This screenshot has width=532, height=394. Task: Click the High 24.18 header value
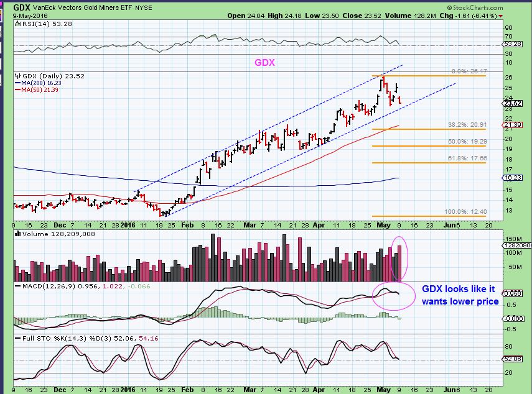pos(284,16)
